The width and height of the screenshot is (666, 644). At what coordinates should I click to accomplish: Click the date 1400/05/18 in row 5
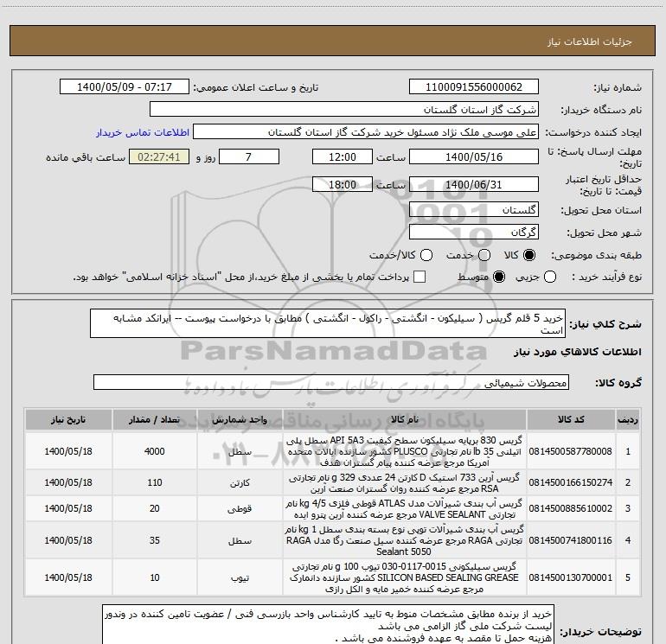[68, 577]
